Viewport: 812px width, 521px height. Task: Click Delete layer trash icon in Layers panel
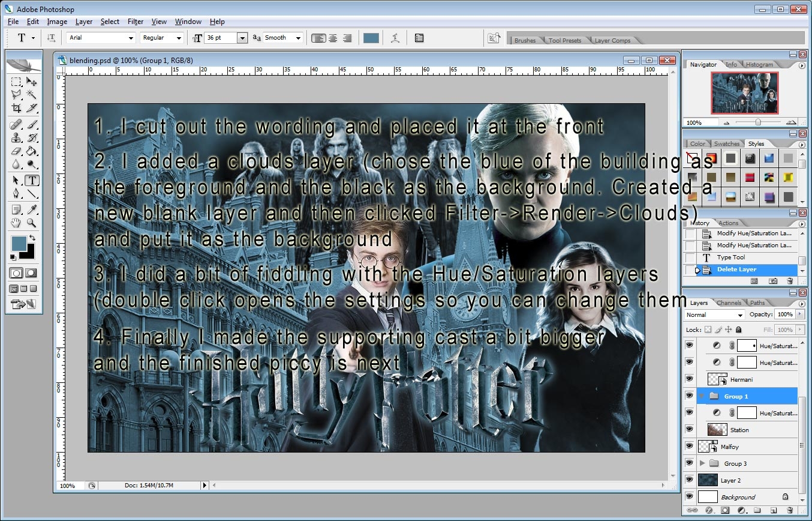point(790,510)
